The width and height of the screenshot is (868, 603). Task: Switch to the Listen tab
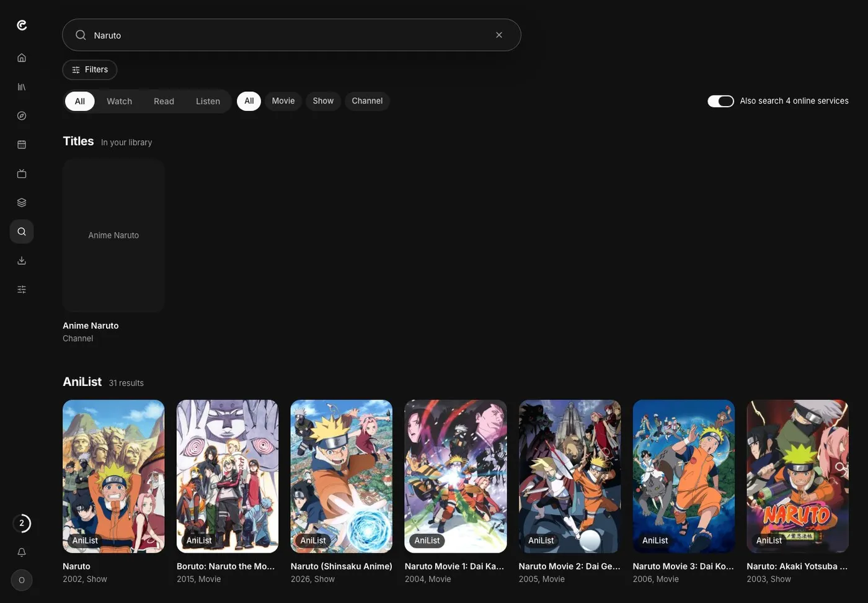point(208,101)
